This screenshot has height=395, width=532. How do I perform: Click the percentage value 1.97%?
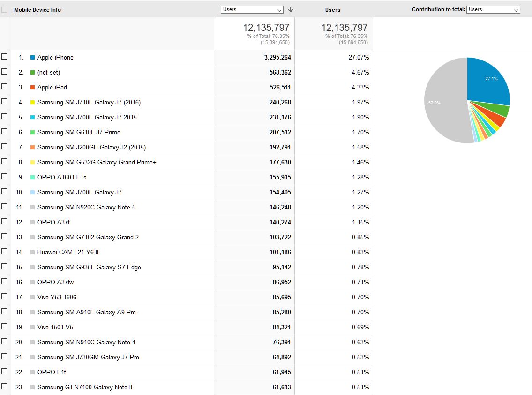(360, 102)
